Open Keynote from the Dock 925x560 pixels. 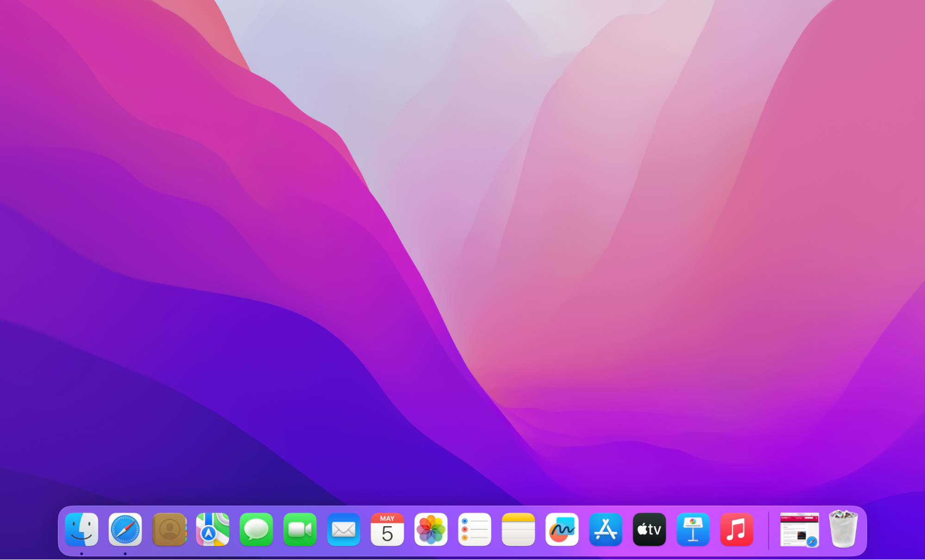click(x=693, y=529)
